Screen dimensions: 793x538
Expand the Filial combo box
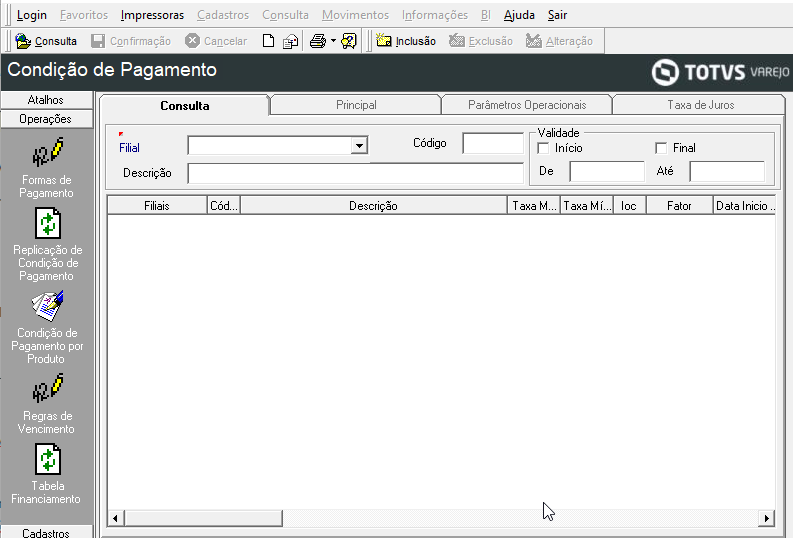(x=359, y=146)
